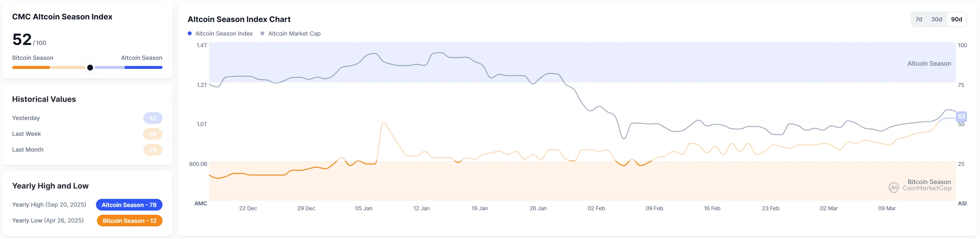Viewport: 980px width, 239px height.
Task: Click the Yesterday value badge 52
Action: tap(153, 118)
